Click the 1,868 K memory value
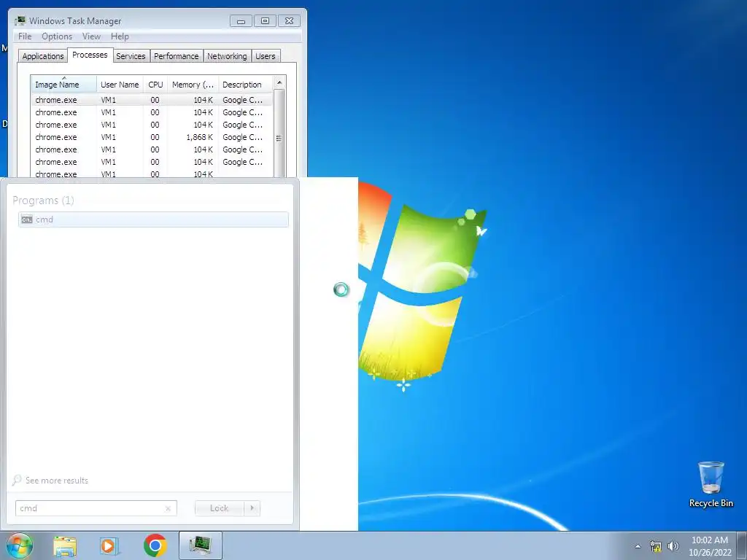 click(200, 137)
